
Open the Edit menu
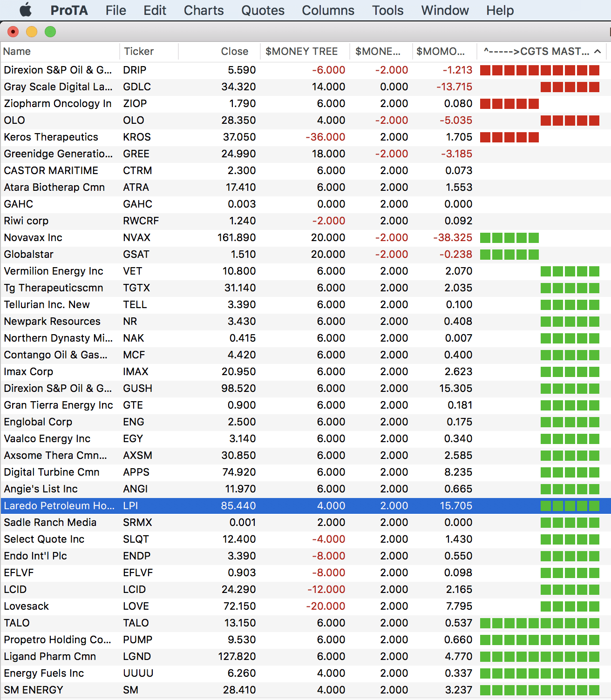click(155, 10)
